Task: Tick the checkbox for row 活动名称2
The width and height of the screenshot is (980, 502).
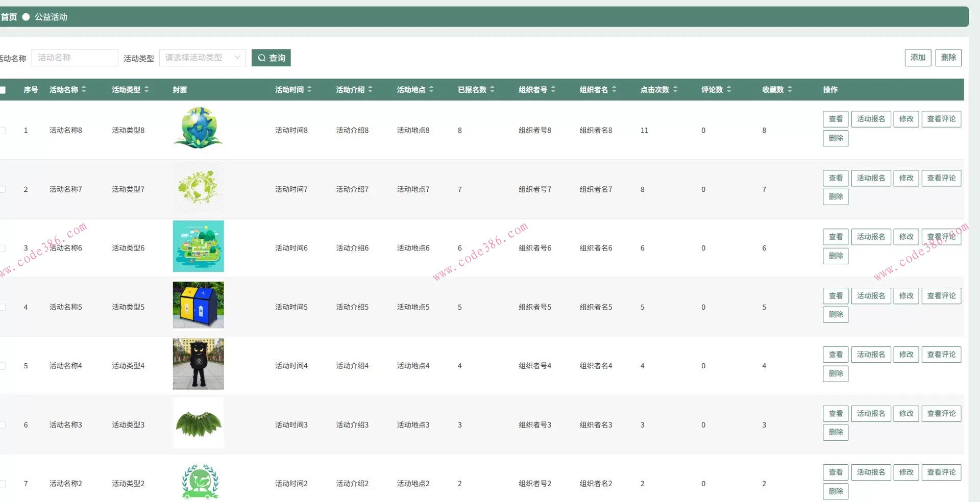Action: tap(2, 484)
